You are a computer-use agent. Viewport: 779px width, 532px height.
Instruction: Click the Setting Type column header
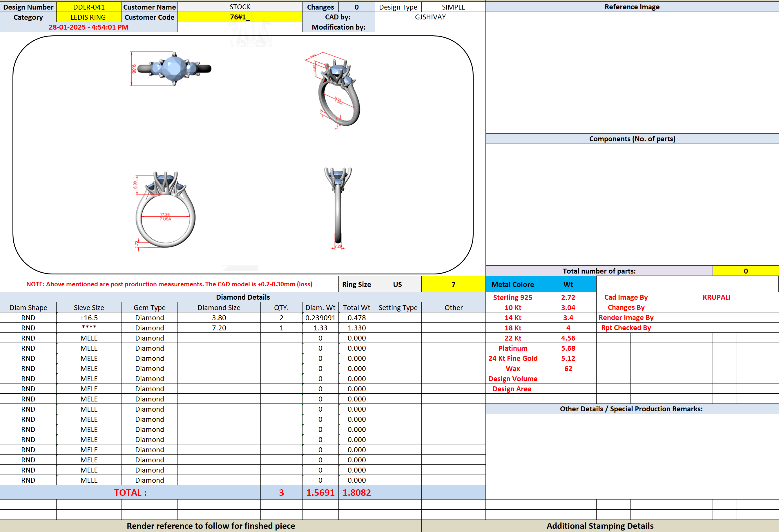[398, 307]
